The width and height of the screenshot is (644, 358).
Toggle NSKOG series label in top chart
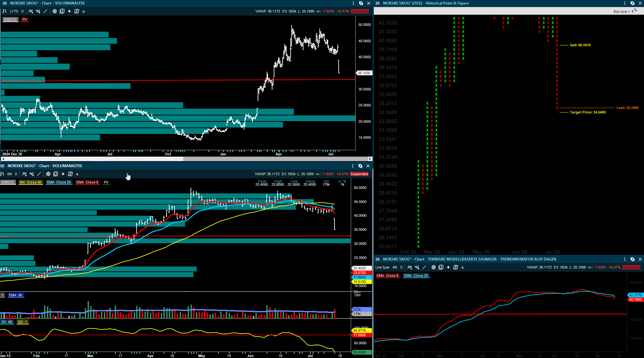[10, 19]
